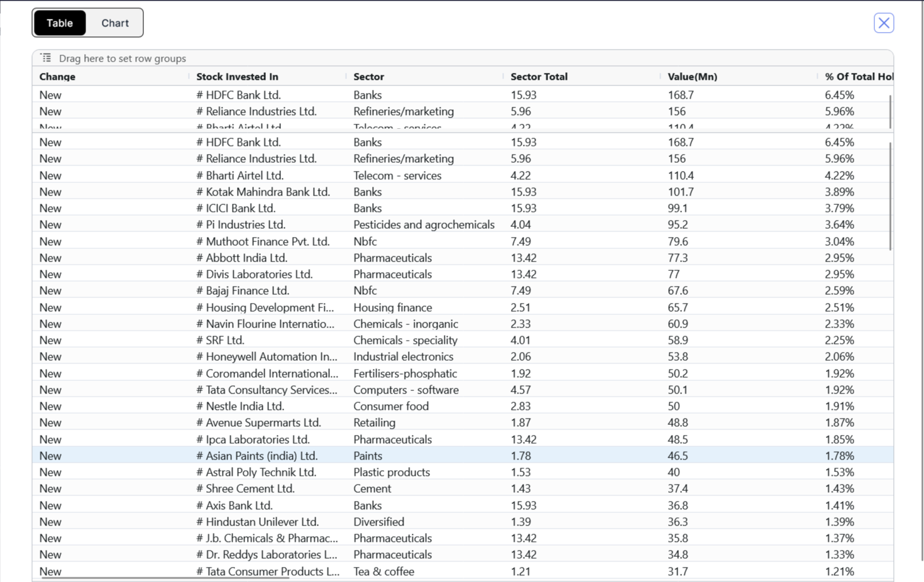924x582 pixels.
Task: Sort by the Value(Mn) column header
Action: [x=692, y=77]
